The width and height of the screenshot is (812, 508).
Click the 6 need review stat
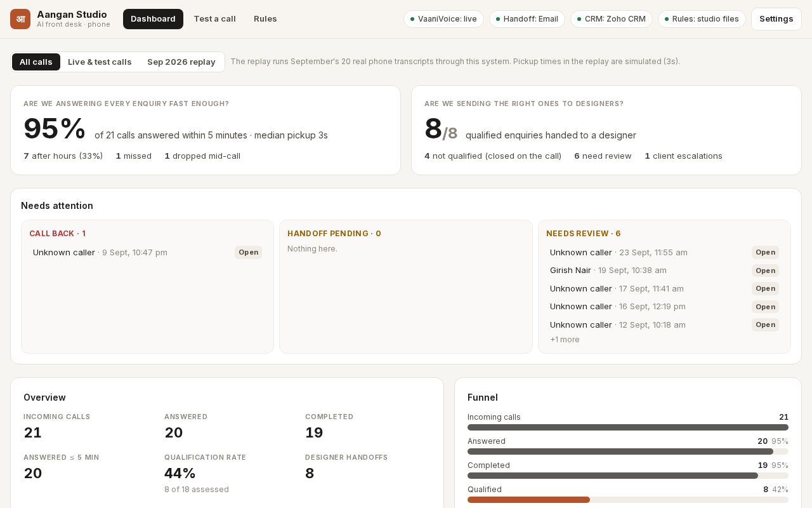tap(603, 156)
